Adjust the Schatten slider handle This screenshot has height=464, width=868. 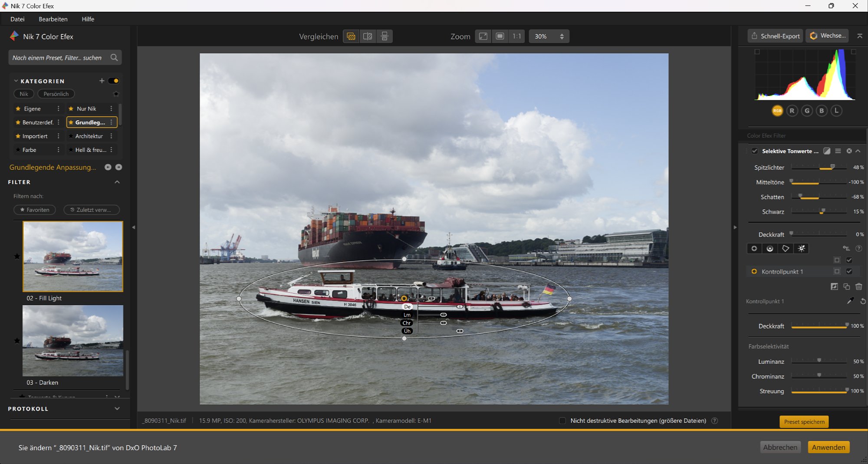[800, 196]
